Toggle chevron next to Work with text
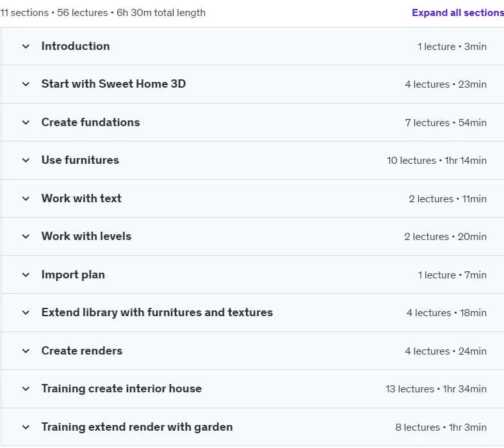Image resolution: width=504 pixels, height=448 pixels. (x=26, y=198)
